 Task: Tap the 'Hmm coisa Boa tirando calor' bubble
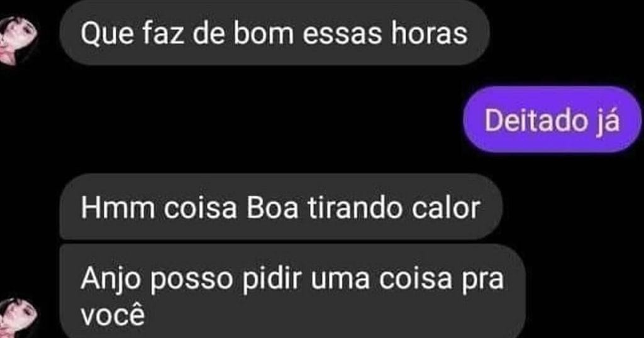pyautogui.click(x=281, y=207)
